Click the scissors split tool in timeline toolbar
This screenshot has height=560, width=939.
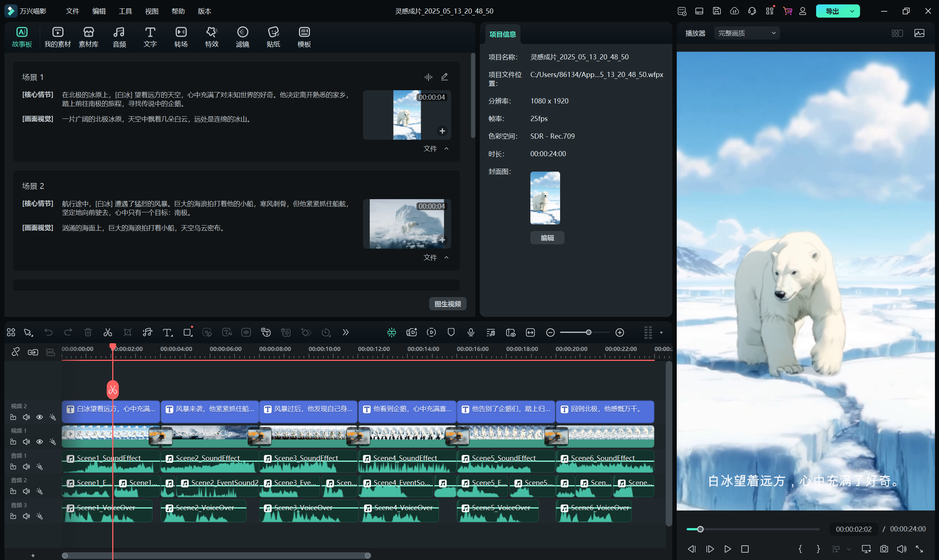click(107, 333)
